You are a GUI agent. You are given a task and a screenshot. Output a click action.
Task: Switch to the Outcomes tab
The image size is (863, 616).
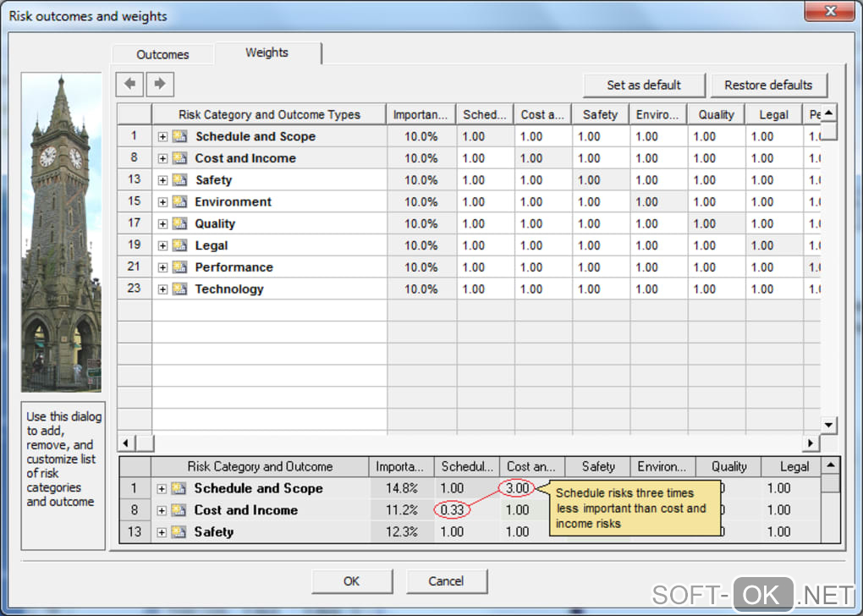163,54
